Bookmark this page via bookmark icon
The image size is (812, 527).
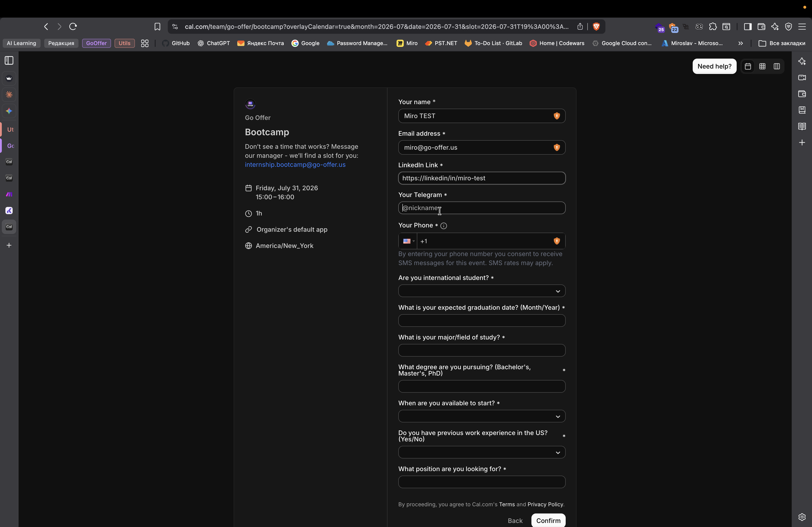157,27
